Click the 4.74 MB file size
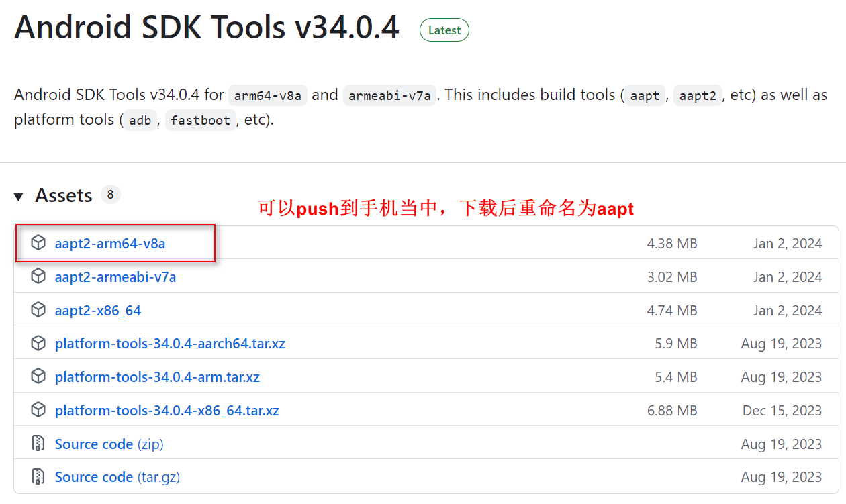The image size is (846, 504). pyautogui.click(x=672, y=310)
